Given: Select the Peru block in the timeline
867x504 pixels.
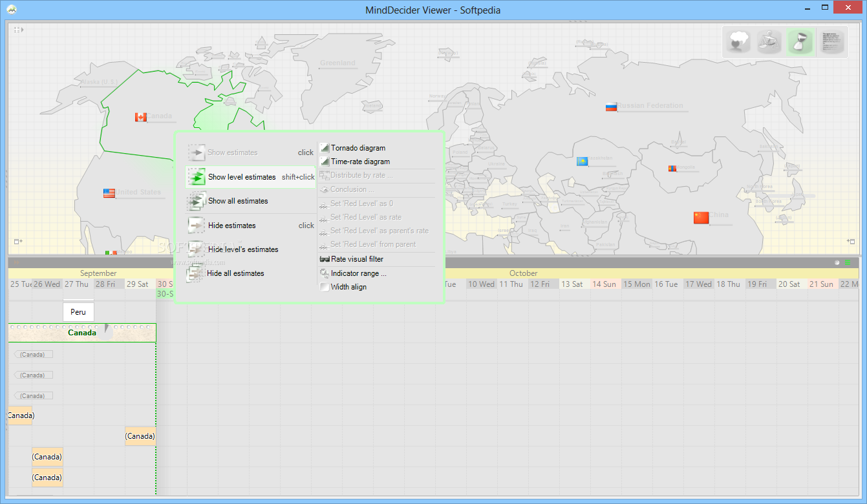Looking at the screenshot, I should tap(78, 311).
